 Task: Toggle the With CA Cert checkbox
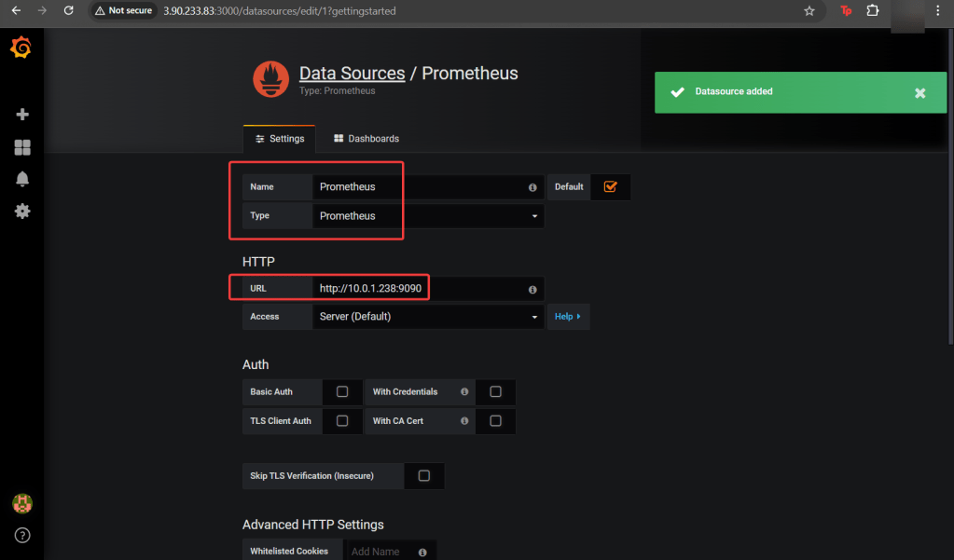pyautogui.click(x=495, y=421)
